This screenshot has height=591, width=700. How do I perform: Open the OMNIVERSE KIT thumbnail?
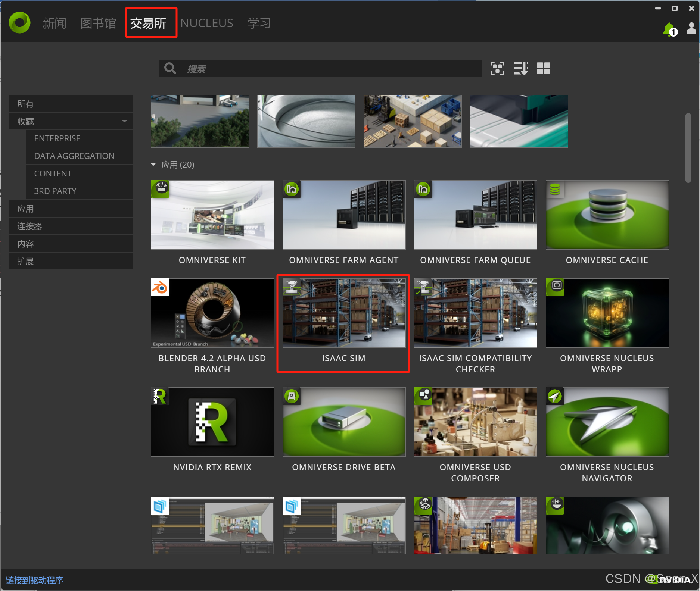(x=212, y=215)
